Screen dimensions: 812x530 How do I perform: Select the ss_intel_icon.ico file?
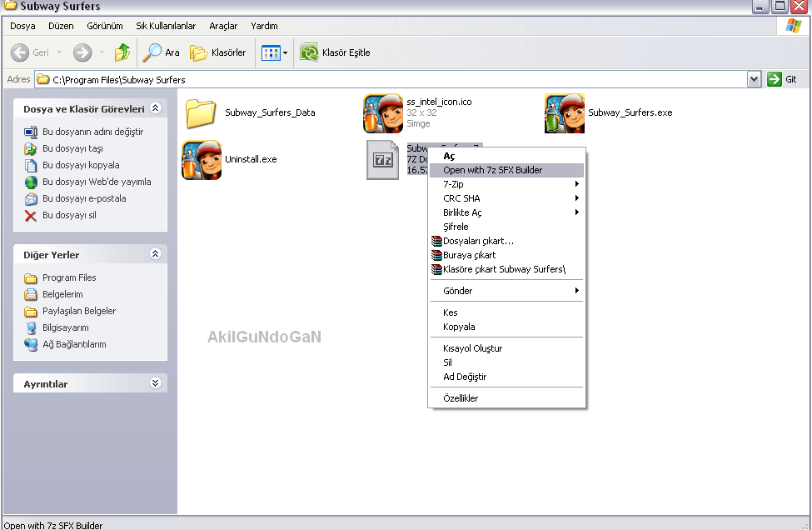coord(383,113)
